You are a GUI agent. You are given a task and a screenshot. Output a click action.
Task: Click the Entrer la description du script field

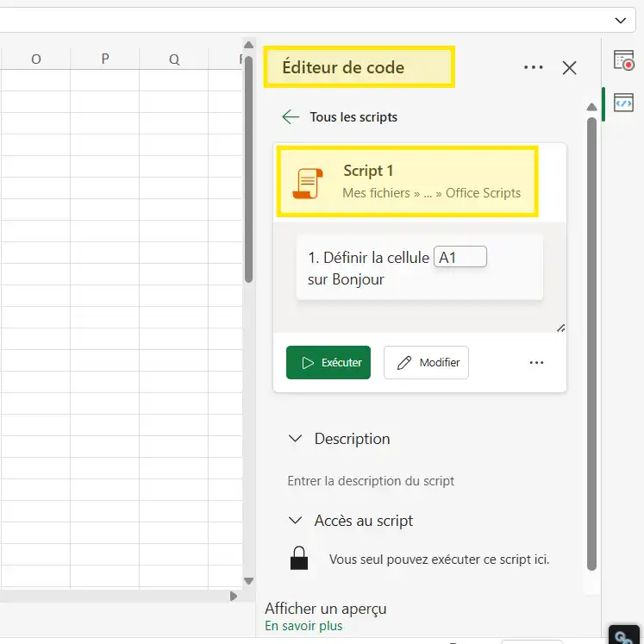click(371, 481)
